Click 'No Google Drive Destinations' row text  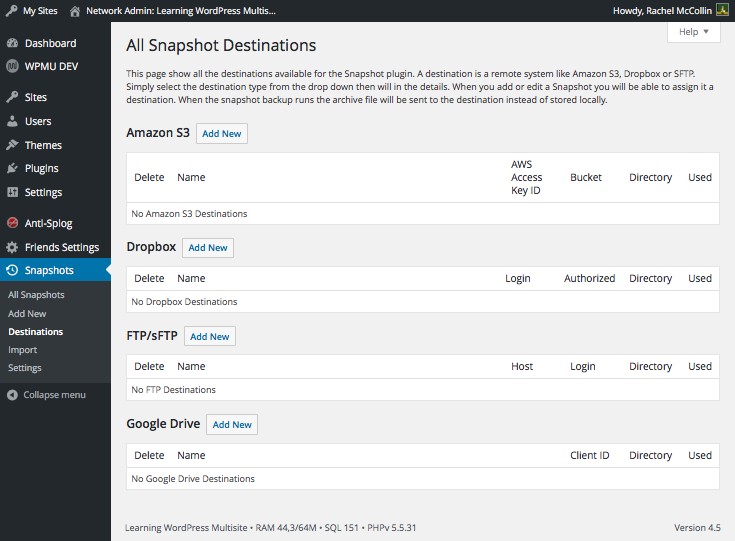(x=193, y=479)
